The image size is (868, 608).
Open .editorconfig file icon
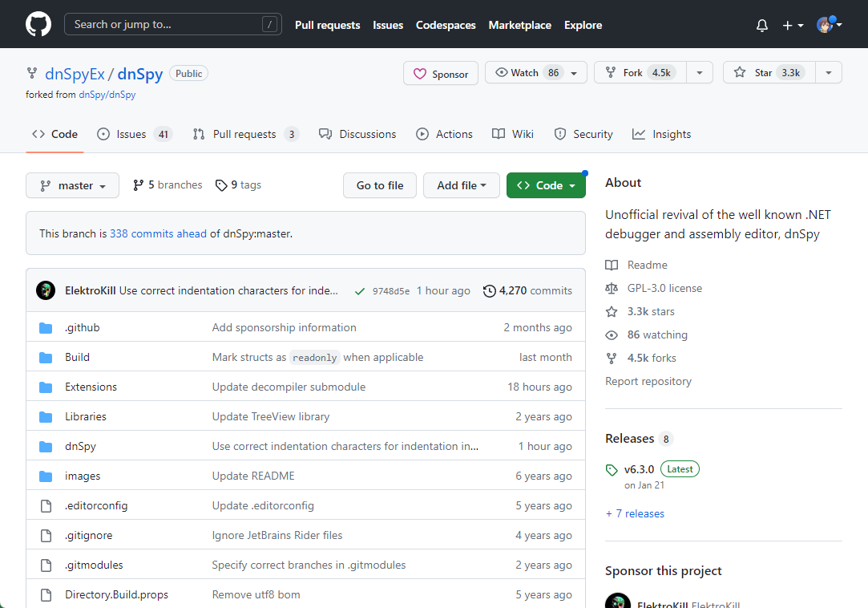pyautogui.click(x=46, y=505)
